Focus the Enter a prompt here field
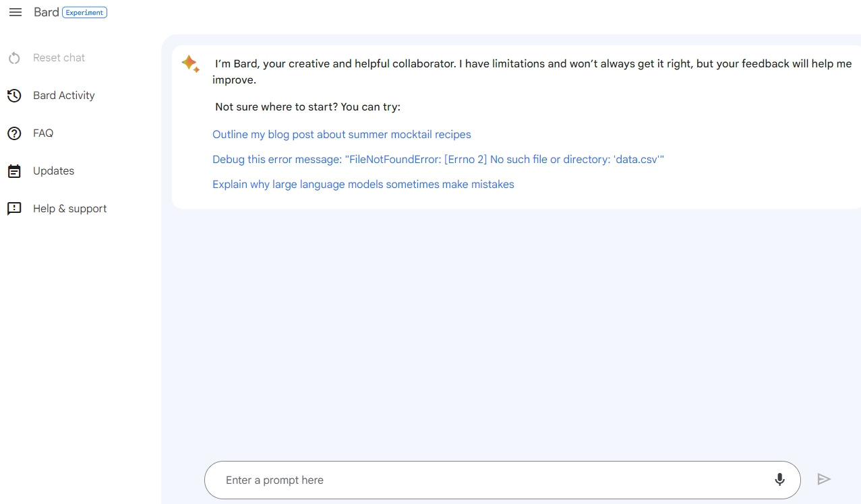 coord(485,480)
